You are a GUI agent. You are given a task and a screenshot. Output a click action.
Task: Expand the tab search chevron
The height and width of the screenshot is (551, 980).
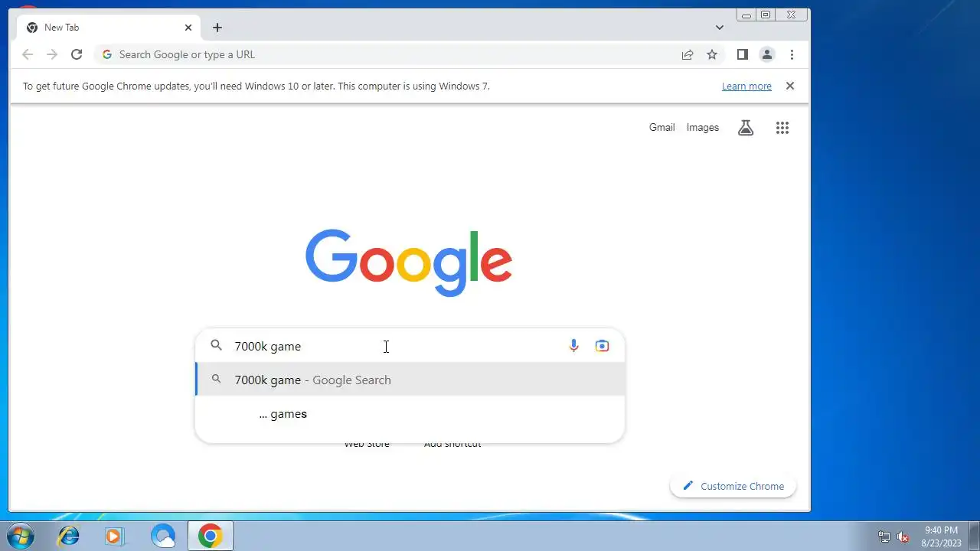click(720, 28)
